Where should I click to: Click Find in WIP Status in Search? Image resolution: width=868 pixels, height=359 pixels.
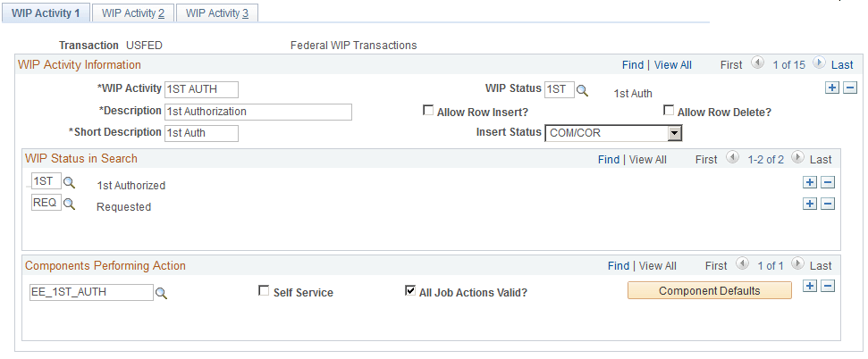609,159
